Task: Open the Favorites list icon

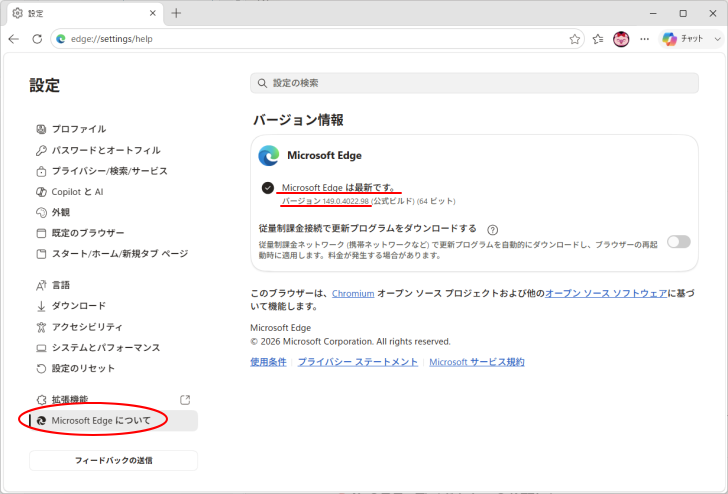Action: [x=598, y=39]
